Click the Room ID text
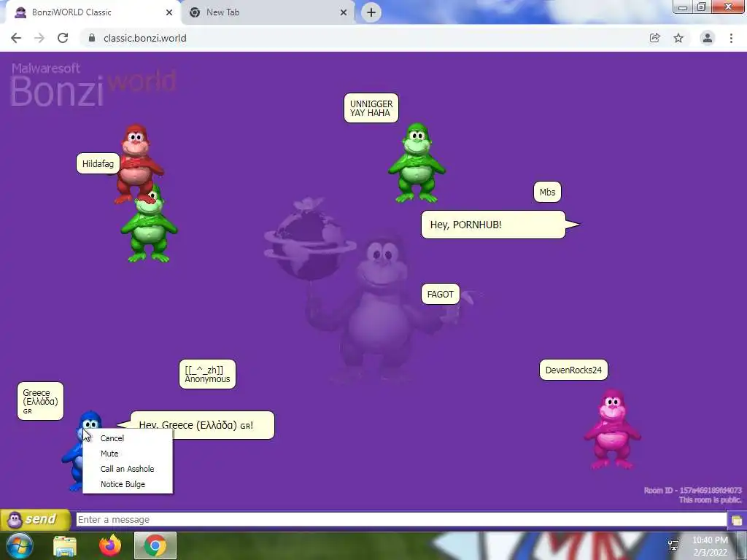 (x=692, y=491)
